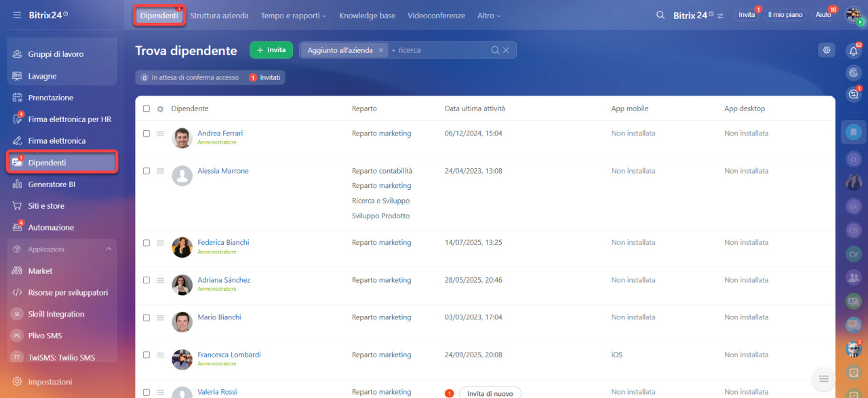Tick the checkbox for Alessia Marrone
The image size is (868, 398).
point(146,171)
